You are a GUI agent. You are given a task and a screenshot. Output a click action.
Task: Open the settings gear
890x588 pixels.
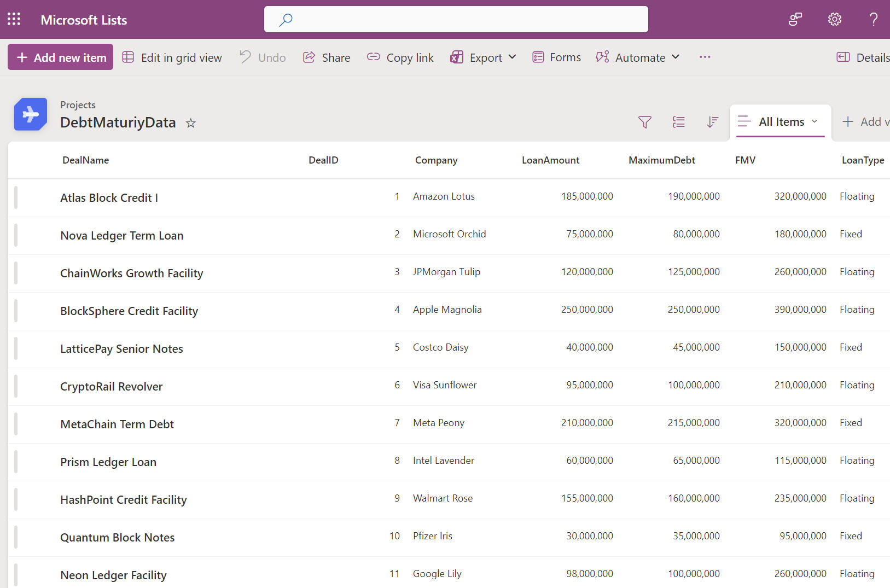[x=834, y=20]
